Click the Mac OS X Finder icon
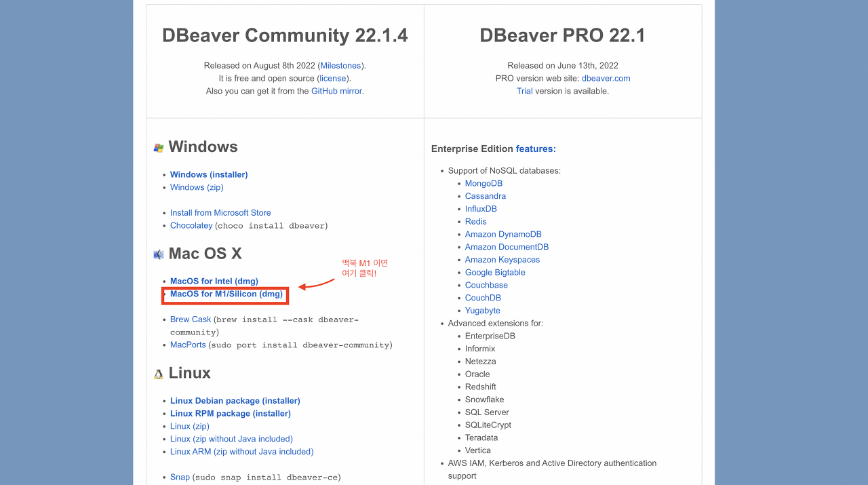Image resolution: width=868 pixels, height=485 pixels. click(x=159, y=254)
